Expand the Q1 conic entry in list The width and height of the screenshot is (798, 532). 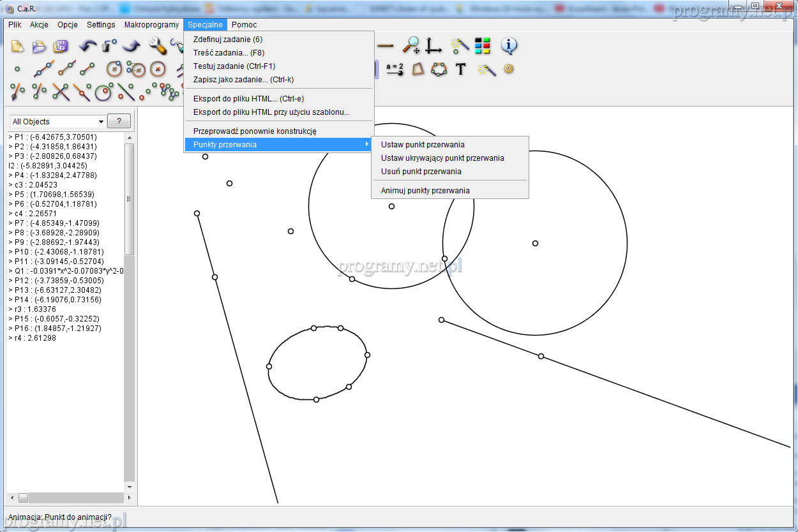[x=10, y=271]
